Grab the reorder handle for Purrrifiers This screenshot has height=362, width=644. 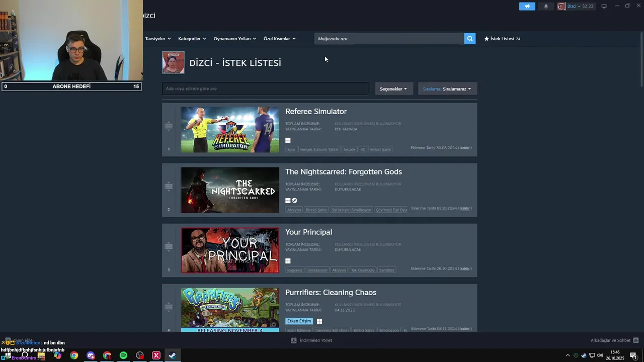pyautogui.click(x=169, y=307)
